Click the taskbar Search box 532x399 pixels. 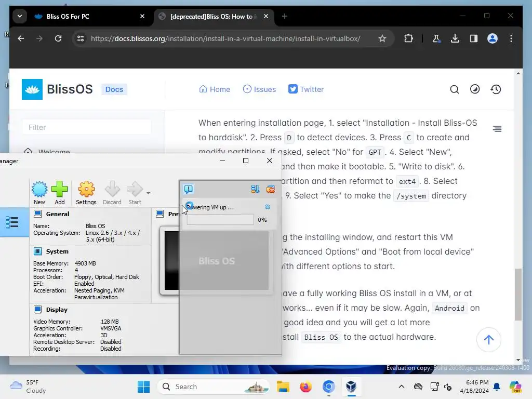(x=214, y=387)
